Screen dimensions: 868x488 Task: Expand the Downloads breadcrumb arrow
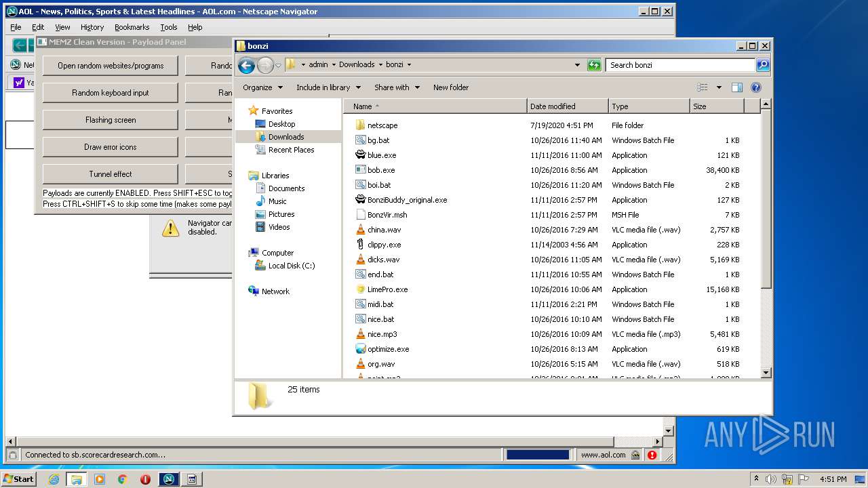click(x=380, y=65)
